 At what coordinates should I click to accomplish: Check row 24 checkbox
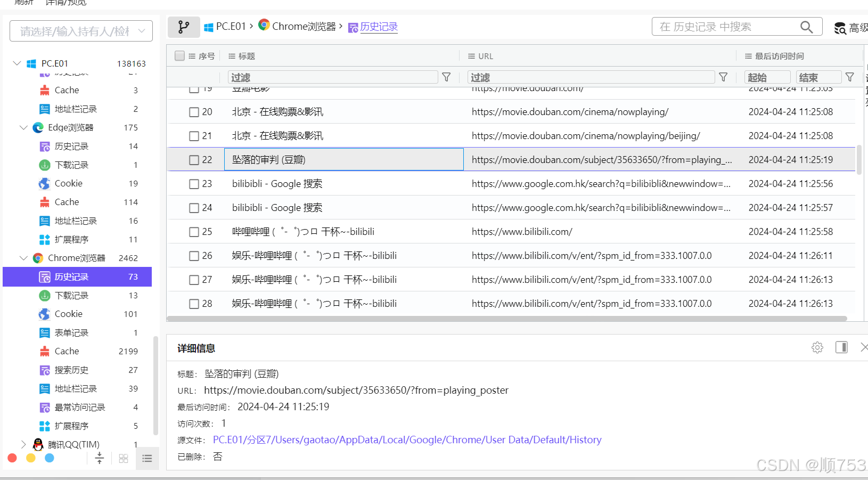coord(194,208)
